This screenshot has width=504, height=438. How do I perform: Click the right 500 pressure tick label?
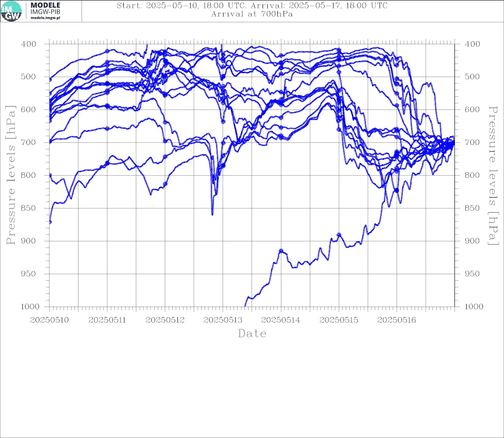472,77
